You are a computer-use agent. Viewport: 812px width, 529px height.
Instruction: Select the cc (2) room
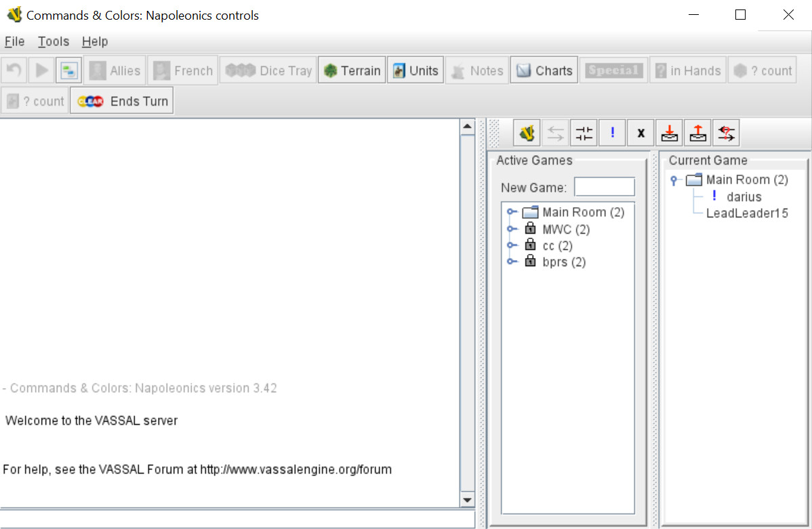click(557, 246)
